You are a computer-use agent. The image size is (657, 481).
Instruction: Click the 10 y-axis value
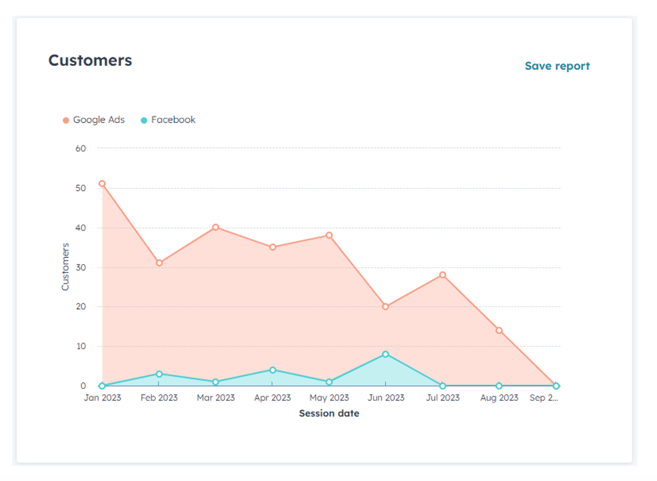(81, 346)
